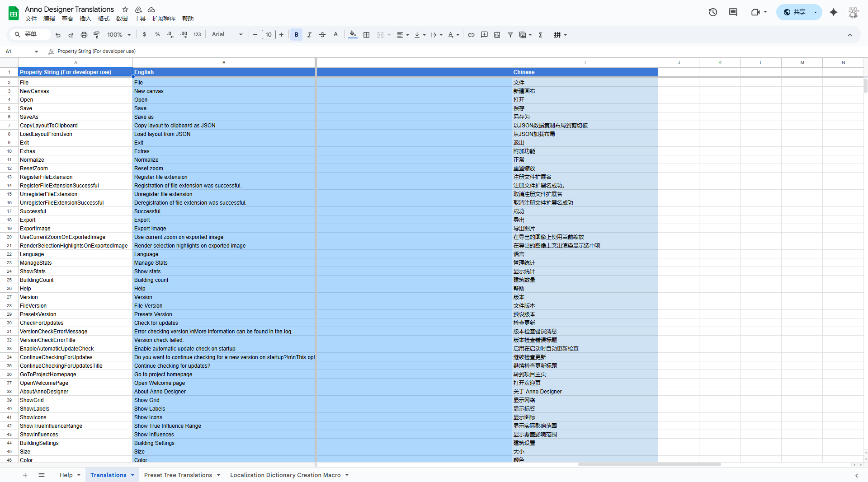Increase decimal places in toolbar
The height and width of the screenshot is (482, 868).
point(184,35)
